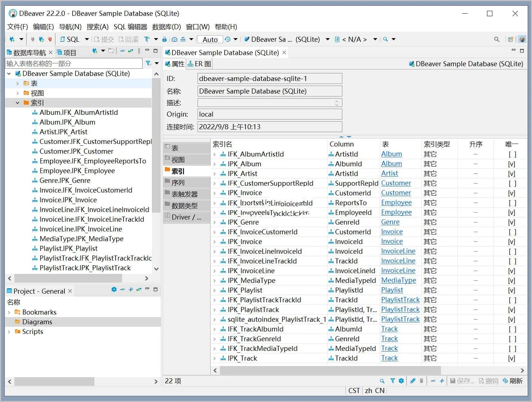This screenshot has width=532, height=402.
Task: Click the search icon in the result toolbar
Action: 382,381
